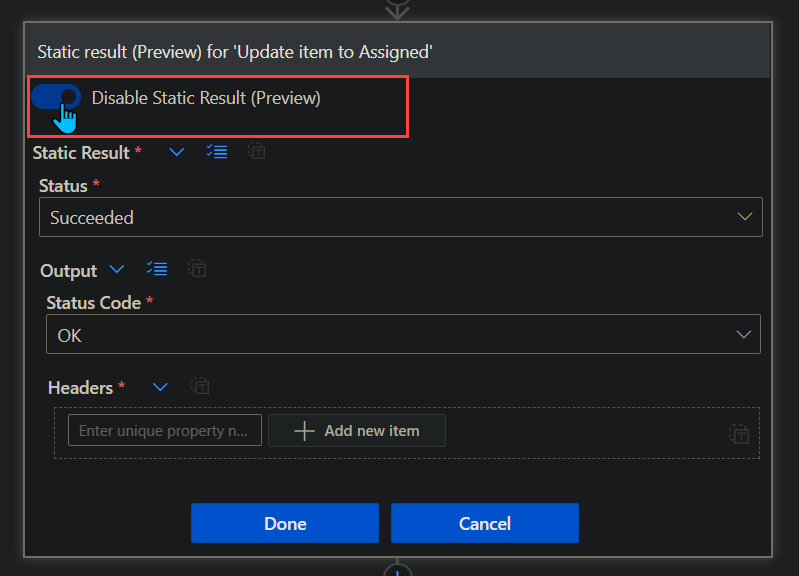799x576 pixels.
Task: Collapse the Headers section chevron
Action: [160, 387]
